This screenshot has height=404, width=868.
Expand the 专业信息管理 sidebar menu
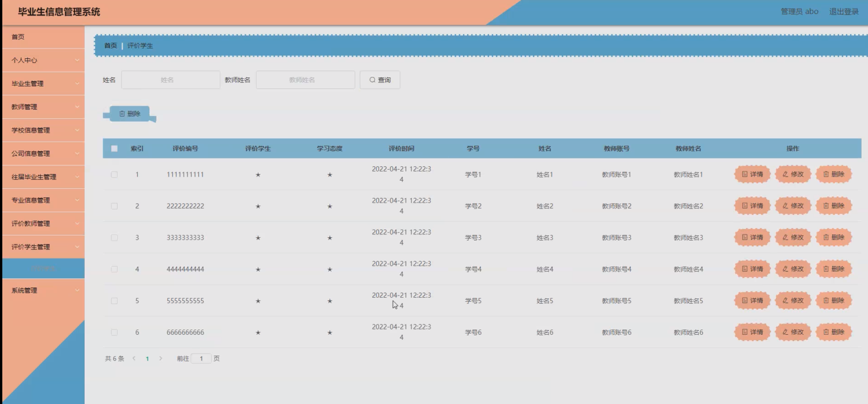43,200
